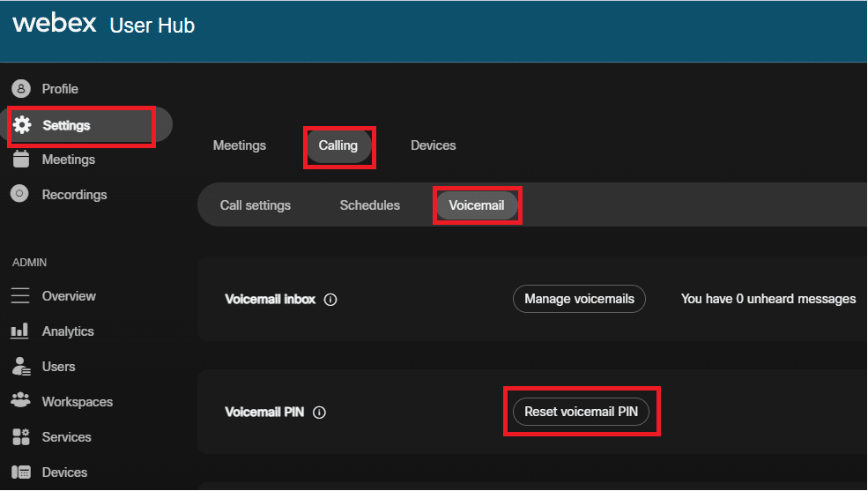The image size is (868, 491).
Task: Click the Devices phone icon in sidebar
Action: coord(21,472)
